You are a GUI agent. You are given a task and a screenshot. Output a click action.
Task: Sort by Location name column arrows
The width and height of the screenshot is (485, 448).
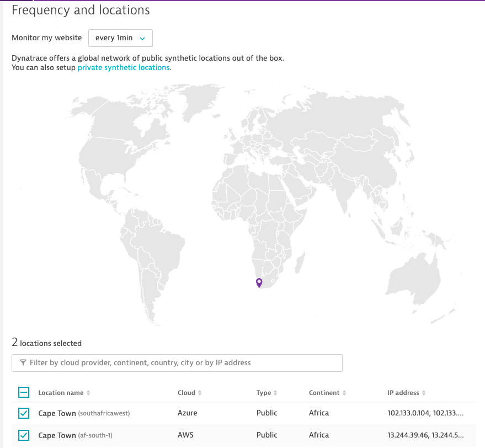point(88,393)
